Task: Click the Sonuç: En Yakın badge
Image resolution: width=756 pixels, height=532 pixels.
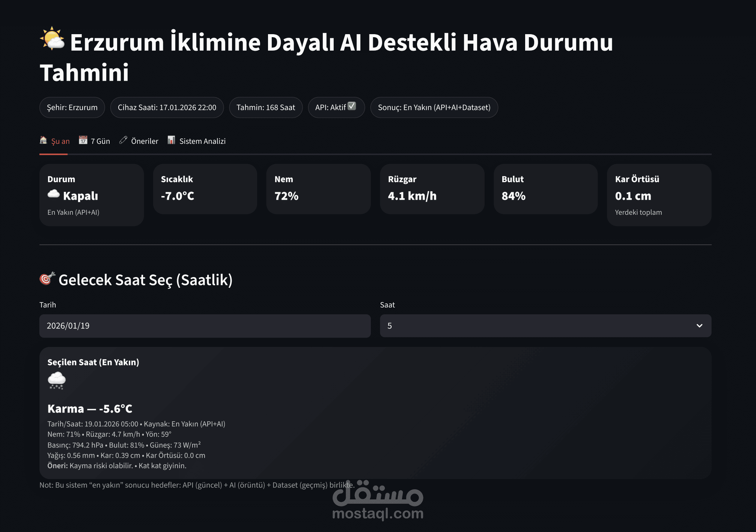Action: [x=434, y=108]
